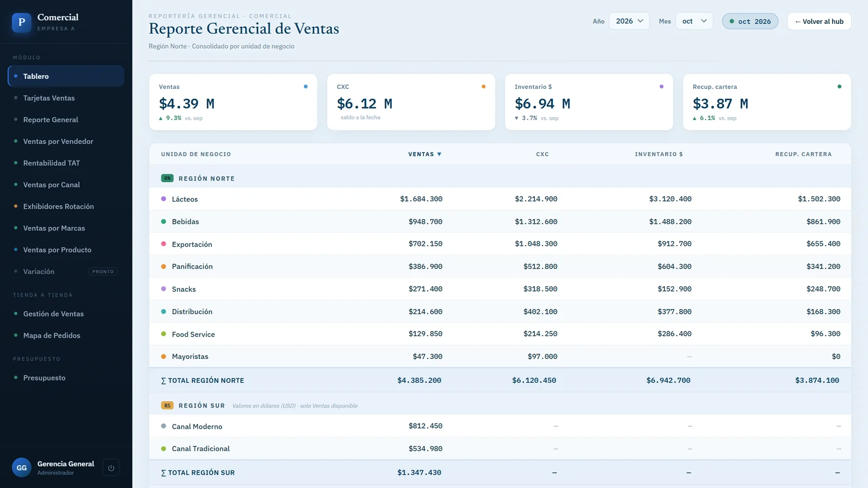Go to Ventas por Vendedor

tap(66, 142)
